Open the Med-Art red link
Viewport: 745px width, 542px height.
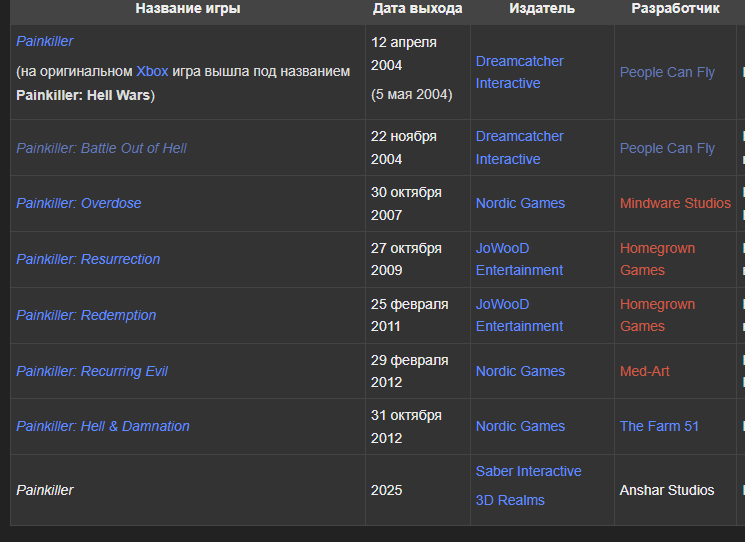(644, 371)
